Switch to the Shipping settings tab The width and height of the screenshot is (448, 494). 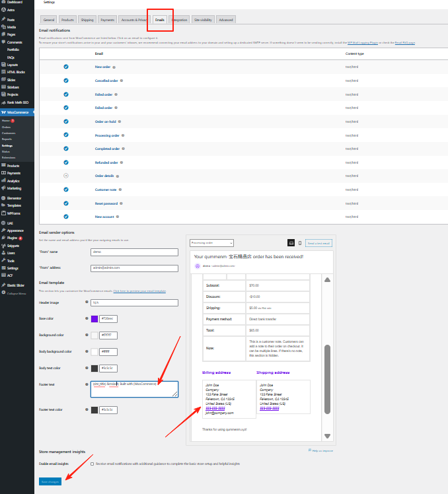coord(87,20)
